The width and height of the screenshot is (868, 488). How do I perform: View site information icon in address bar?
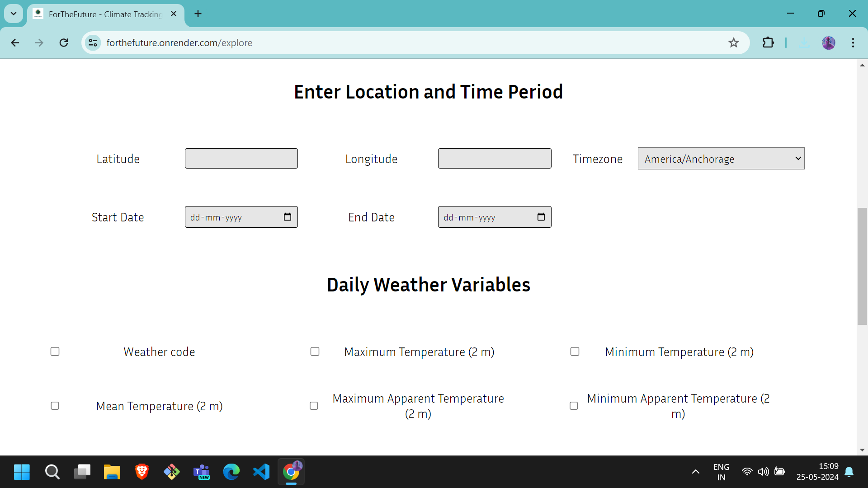pyautogui.click(x=93, y=43)
